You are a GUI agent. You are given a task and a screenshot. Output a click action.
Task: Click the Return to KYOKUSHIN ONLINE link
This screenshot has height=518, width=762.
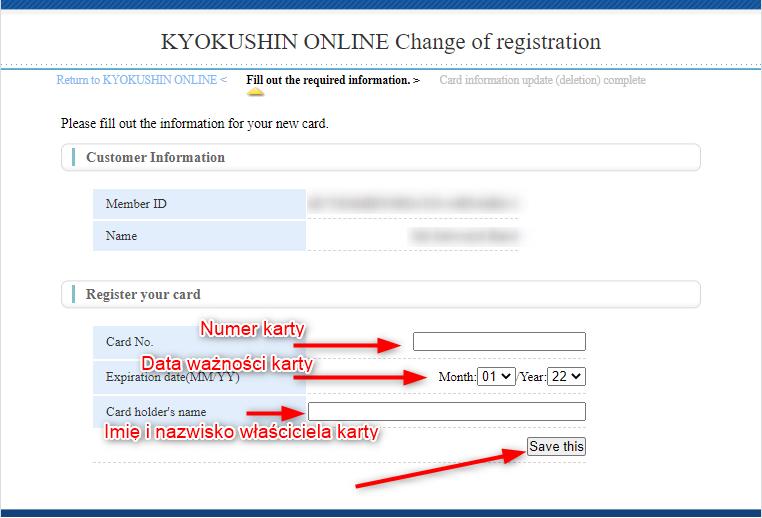pyautogui.click(x=141, y=80)
